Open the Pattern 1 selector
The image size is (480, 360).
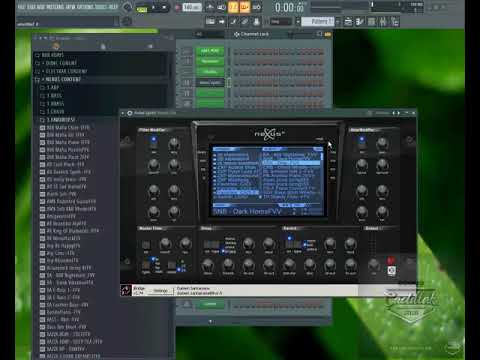coord(317,22)
